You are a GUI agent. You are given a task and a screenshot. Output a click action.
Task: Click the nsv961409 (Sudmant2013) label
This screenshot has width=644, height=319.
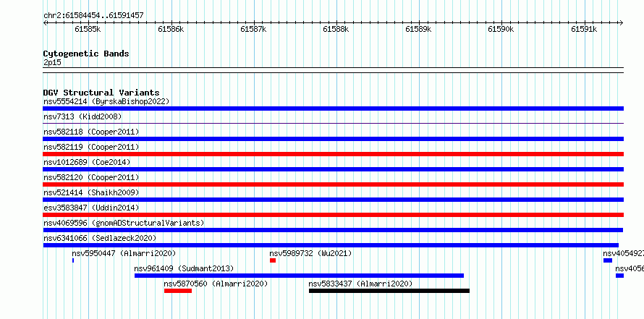click(184, 268)
